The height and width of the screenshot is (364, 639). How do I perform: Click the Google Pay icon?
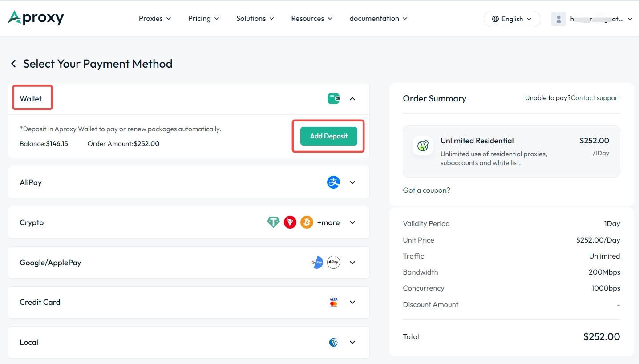(x=317, y=262)
